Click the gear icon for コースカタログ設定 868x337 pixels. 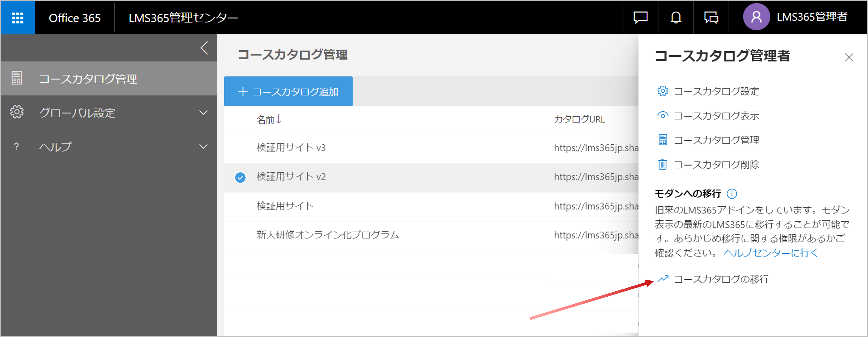662,91
